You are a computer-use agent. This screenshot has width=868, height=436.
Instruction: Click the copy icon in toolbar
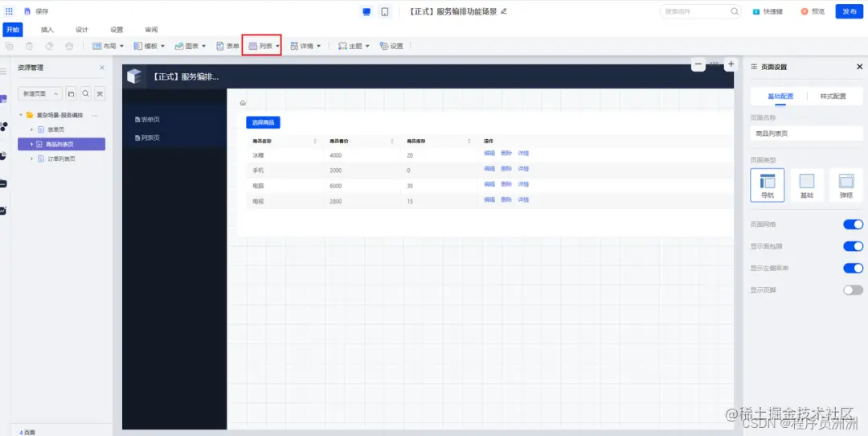point(10,46)
